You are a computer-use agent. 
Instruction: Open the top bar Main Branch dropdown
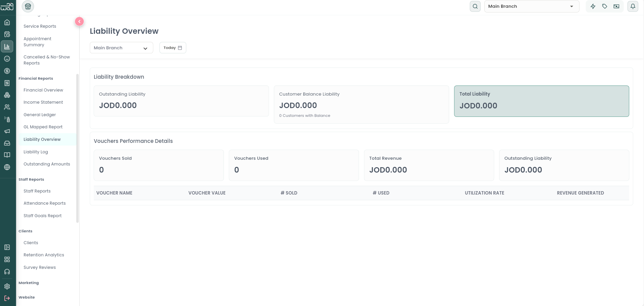532,6
